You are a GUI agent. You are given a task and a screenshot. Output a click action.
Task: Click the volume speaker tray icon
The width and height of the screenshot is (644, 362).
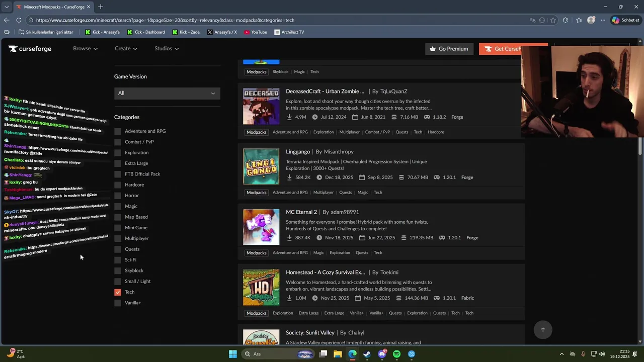pos(602,354)
